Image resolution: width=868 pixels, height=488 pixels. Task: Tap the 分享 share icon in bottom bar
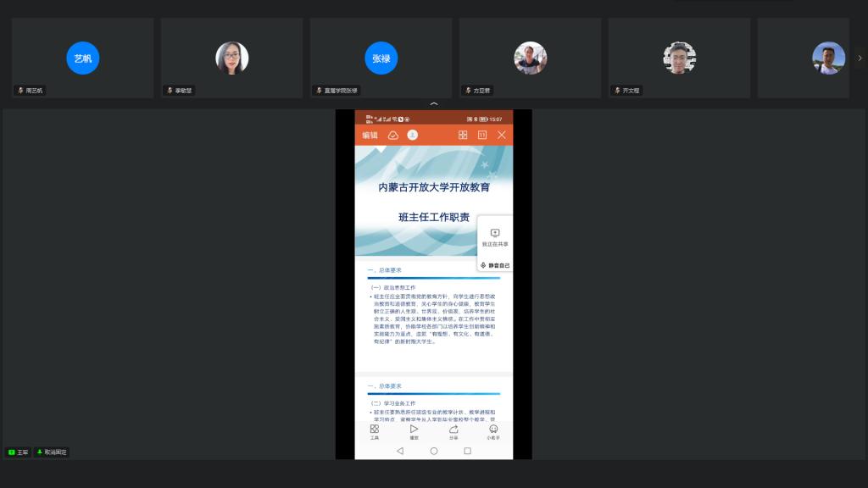(454, 431)
